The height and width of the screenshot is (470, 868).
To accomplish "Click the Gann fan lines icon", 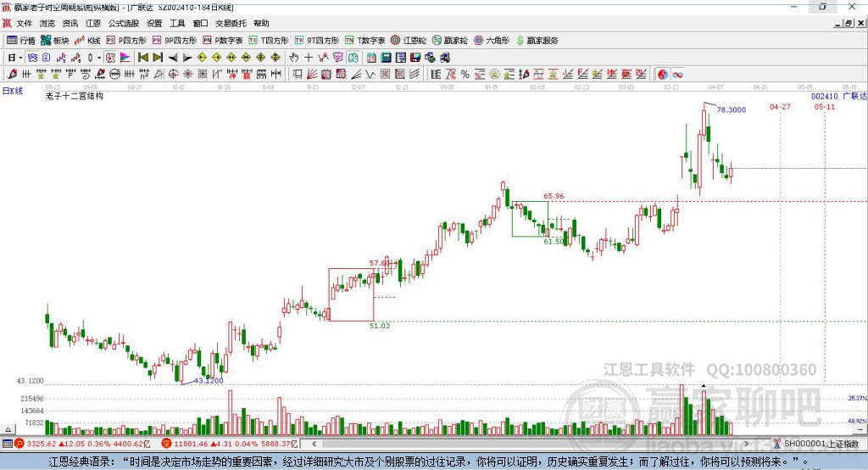I will pos(312,75).
